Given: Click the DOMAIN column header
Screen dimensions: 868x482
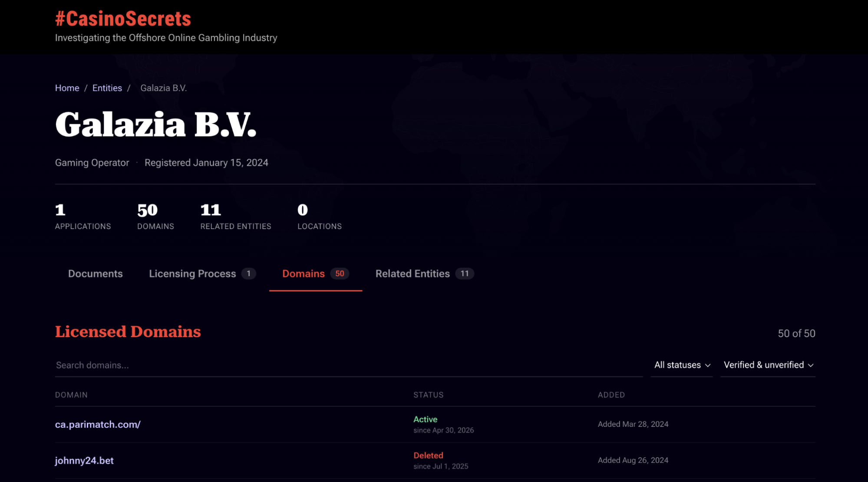Looking at the screenshot, I should [x=71, y=395].
